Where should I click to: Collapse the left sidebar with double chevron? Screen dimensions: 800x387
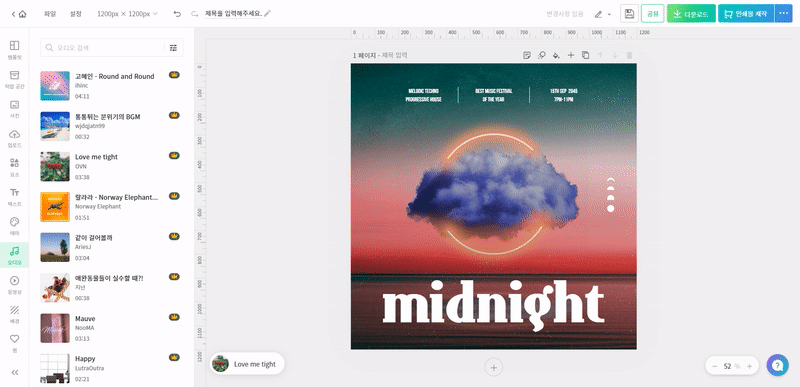click(x=14, y=372)
